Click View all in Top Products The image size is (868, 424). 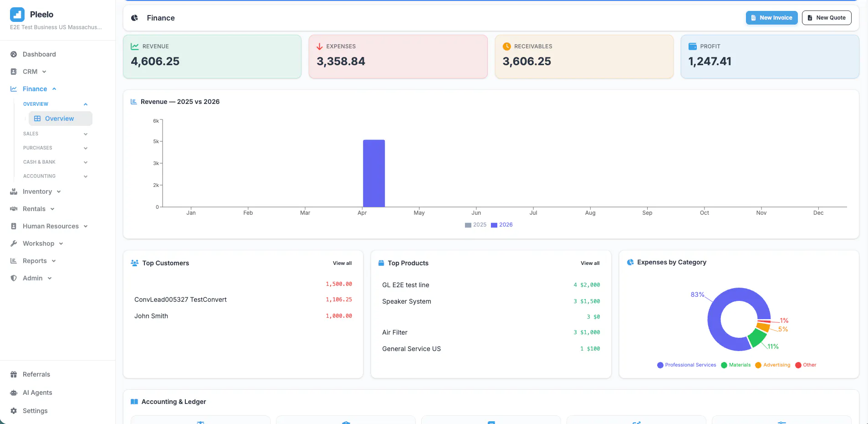pyautogui.click(x=590, y=263)
